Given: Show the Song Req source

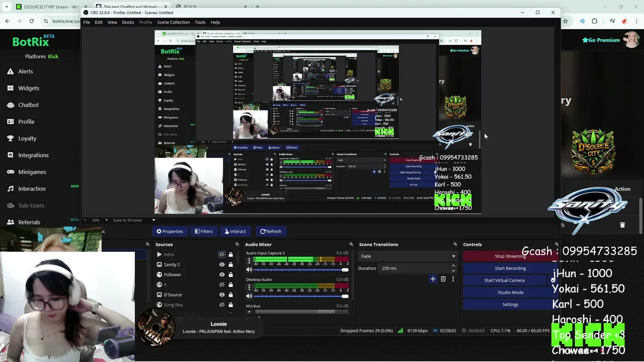Looking at the screenshot, I should click(222, 305).
